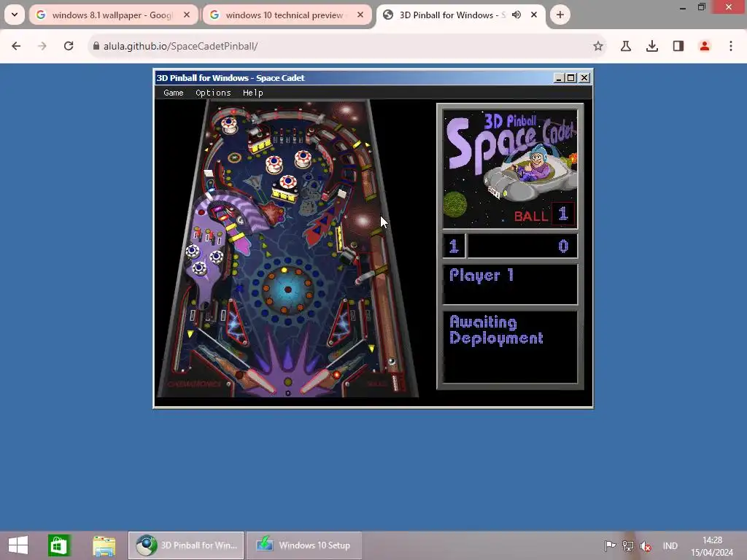Go forward to the next page
Image resolution: width=747 pixels, height=560 pixels.
42,46
